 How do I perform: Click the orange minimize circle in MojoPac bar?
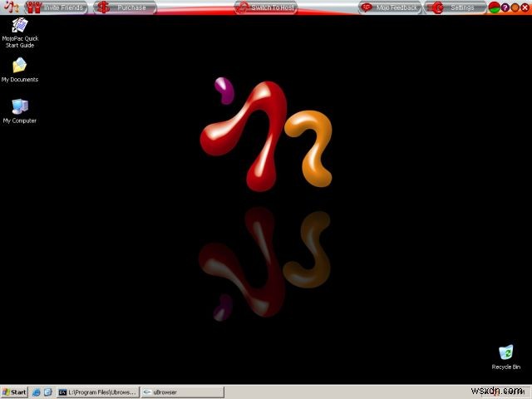coord(515,7)
